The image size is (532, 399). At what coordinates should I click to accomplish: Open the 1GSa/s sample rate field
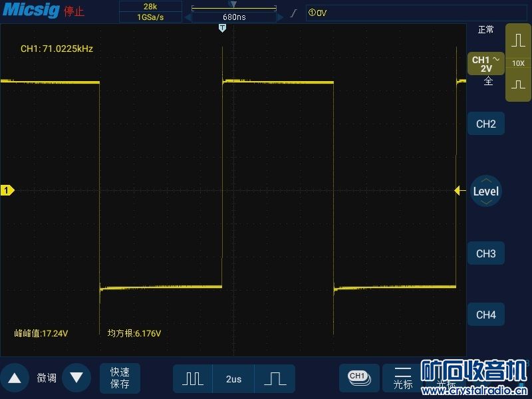pyautogui.click(x=150, y=17)
